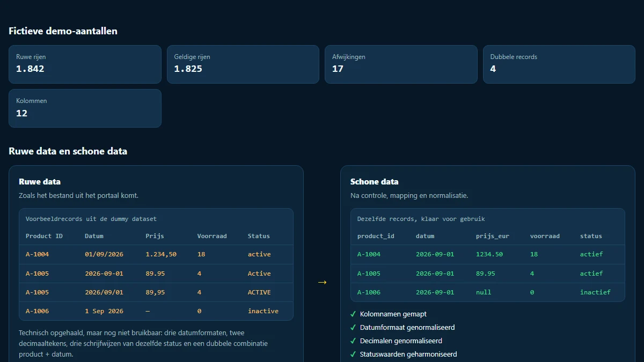Click the 'datum' header in the Schone data table
This screenshot has height=362, width=644.
[x=425, y=236]
